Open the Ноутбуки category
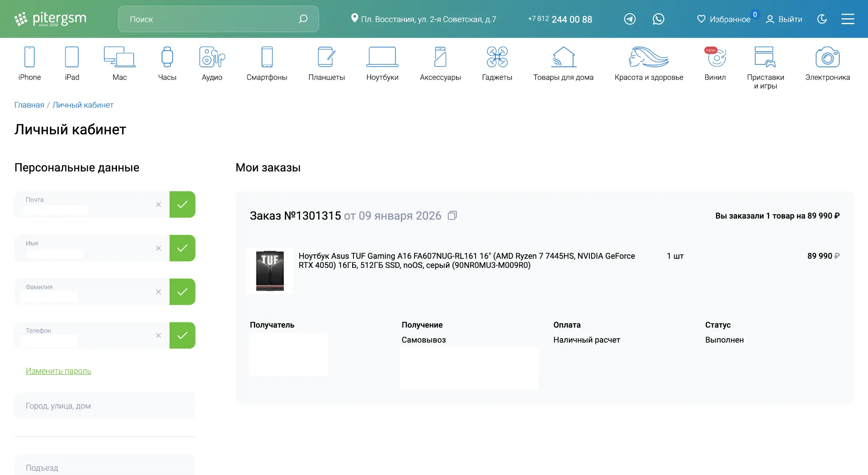This screenshot has width=868, height=475. click(x=382, y=64)
